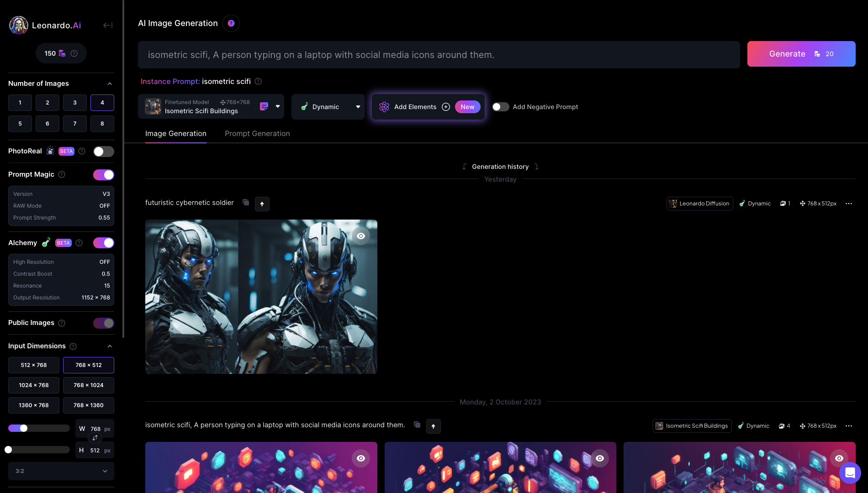Click the help icon beside AI Image Generation
The image size is (868, 493).
tap(231, 23)
